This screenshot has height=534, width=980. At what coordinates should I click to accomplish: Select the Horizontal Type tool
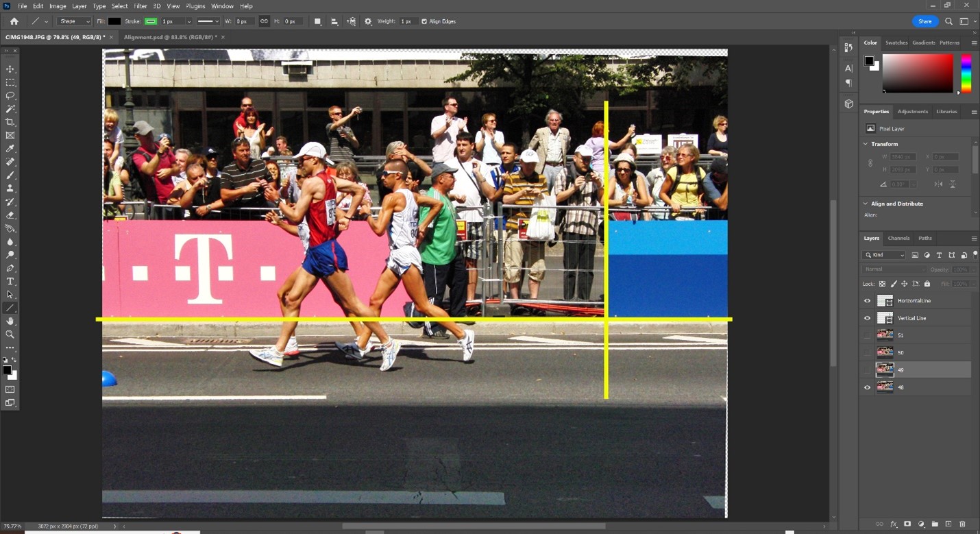[x=10, y=282]
